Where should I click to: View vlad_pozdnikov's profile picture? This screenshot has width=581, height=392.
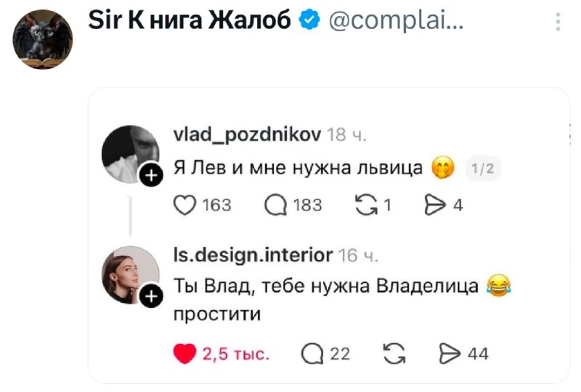point(129,152)
